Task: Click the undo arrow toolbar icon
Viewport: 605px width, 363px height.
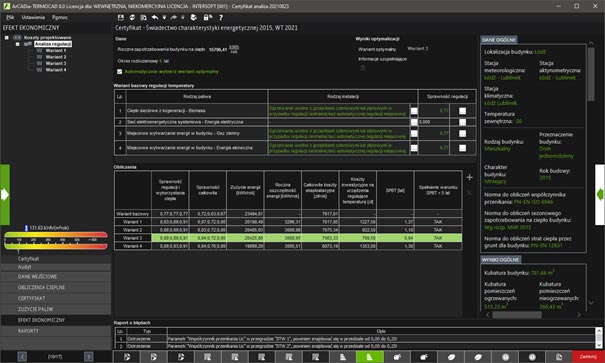Action: pos(155,17)
